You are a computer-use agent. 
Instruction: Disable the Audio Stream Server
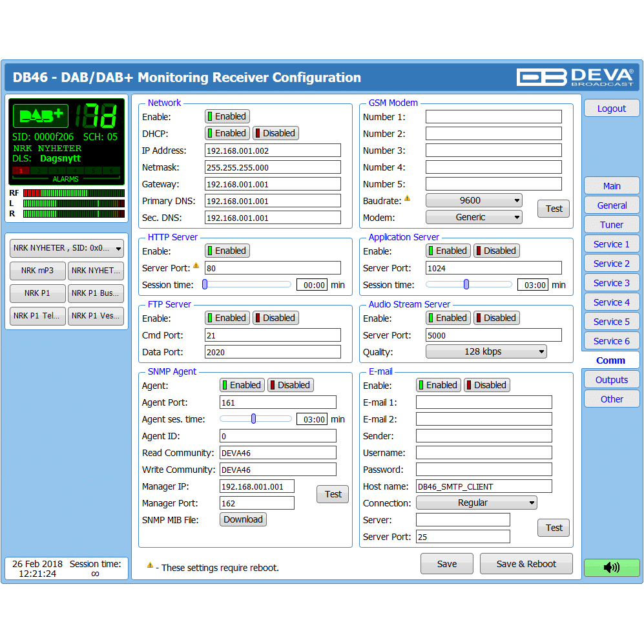[497, 318]
